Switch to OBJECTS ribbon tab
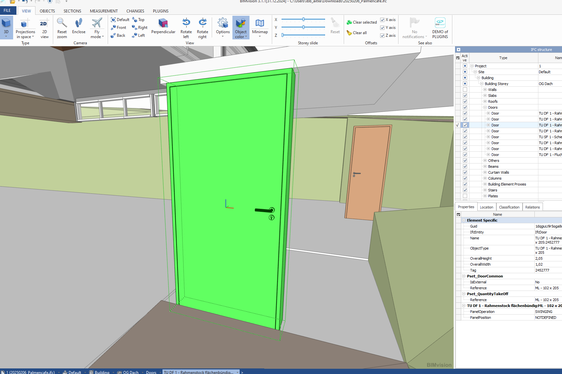Image resolution: width=562 pixels, height=374 pixels. [47, 11]
